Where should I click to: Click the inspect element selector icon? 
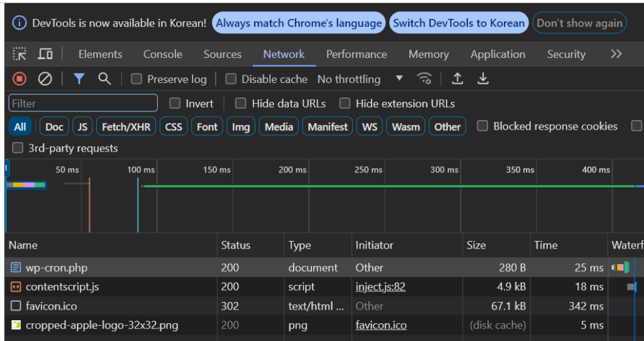[x=19, y=55]
